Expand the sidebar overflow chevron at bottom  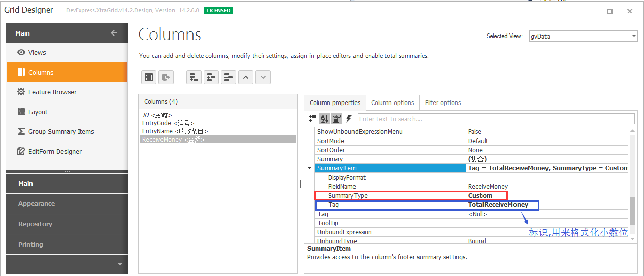pos(120,264)
